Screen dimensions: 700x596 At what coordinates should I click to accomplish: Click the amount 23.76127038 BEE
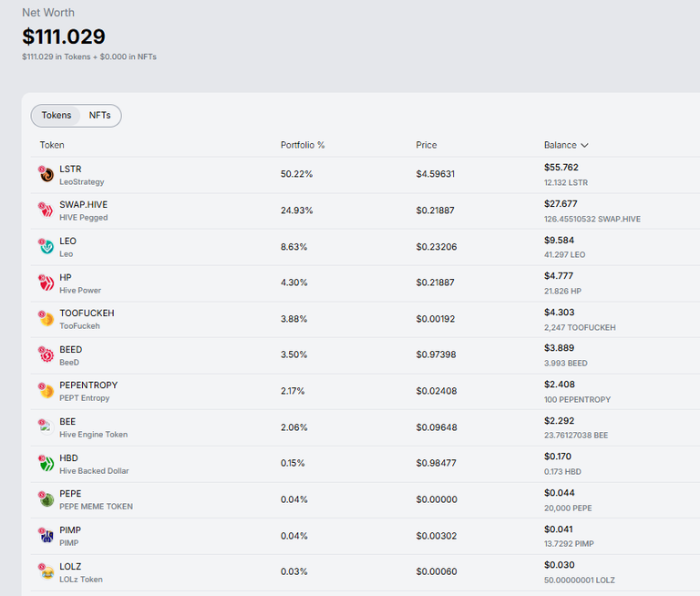click(x=576, y=436)
